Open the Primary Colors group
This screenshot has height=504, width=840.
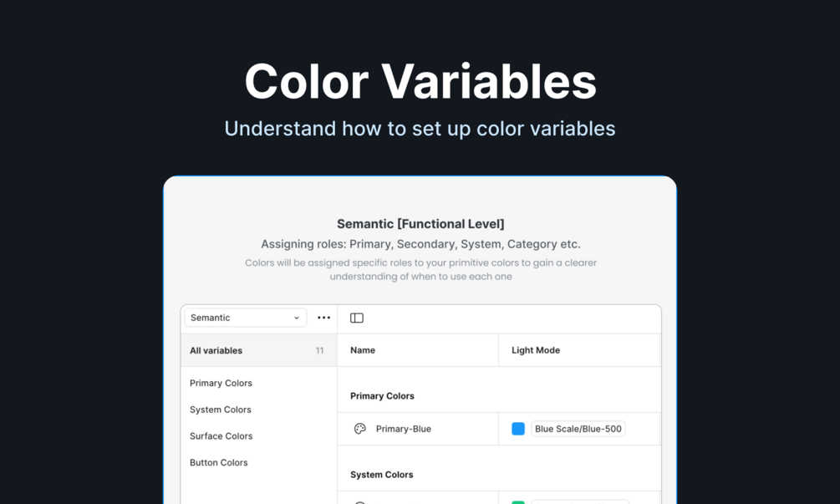[x=221, y=383]
